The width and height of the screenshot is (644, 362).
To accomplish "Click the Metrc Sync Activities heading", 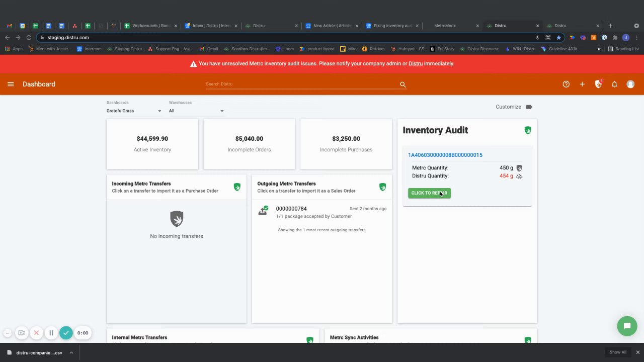I will point(354,337).
